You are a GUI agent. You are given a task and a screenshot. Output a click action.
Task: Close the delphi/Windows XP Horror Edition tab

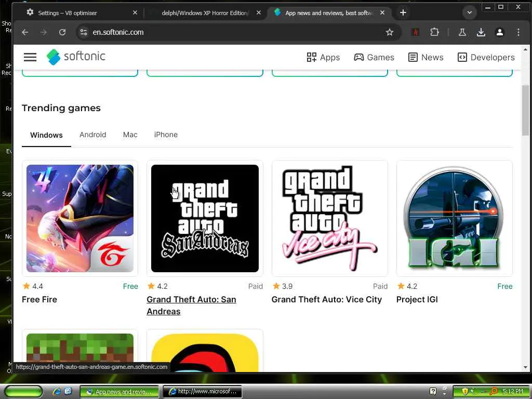[259, 12]
